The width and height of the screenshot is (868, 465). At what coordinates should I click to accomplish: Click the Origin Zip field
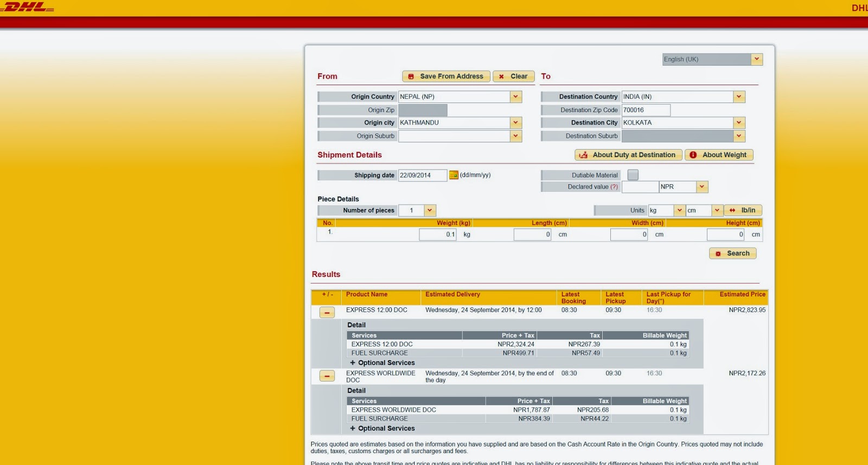coord(423,110)
